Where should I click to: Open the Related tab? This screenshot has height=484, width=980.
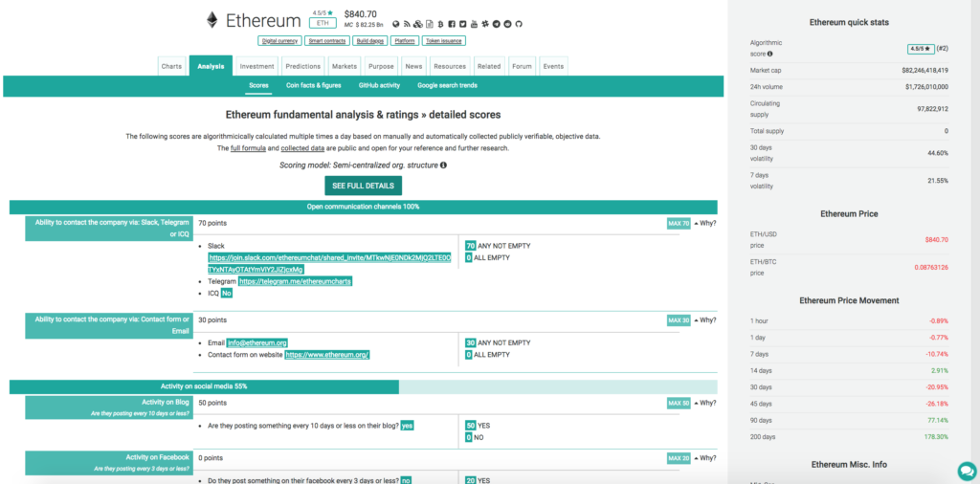[489, 66]
